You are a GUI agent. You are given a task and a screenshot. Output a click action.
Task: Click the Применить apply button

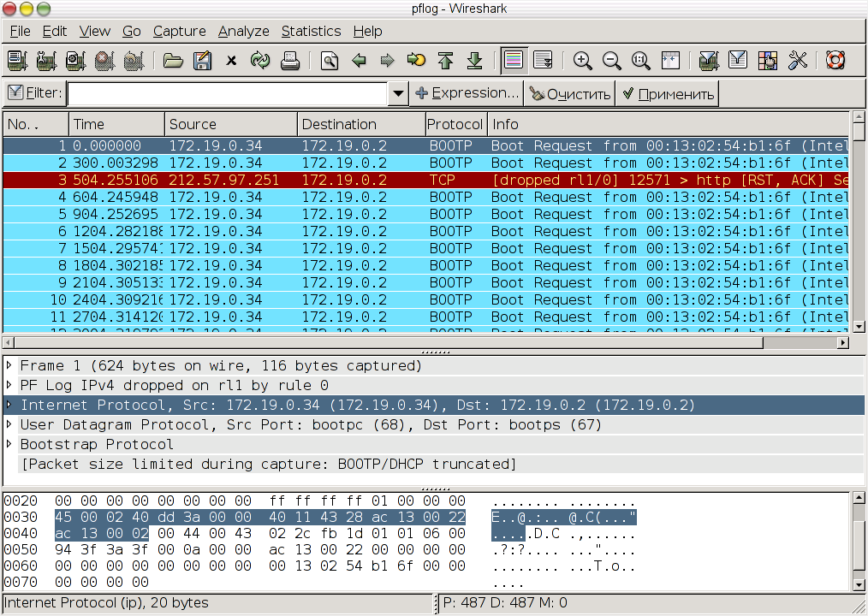pyautogui.click(x=669, y=93)
